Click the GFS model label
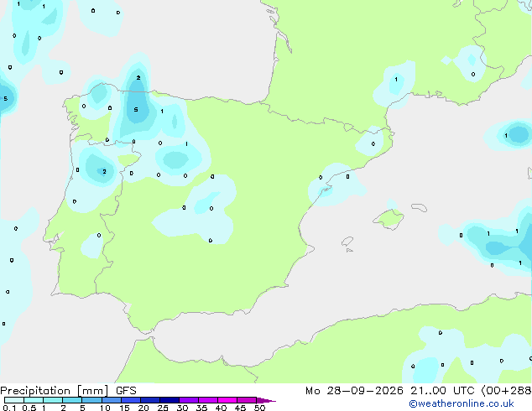Screen dimensions: 532x411 coord(126,391)
